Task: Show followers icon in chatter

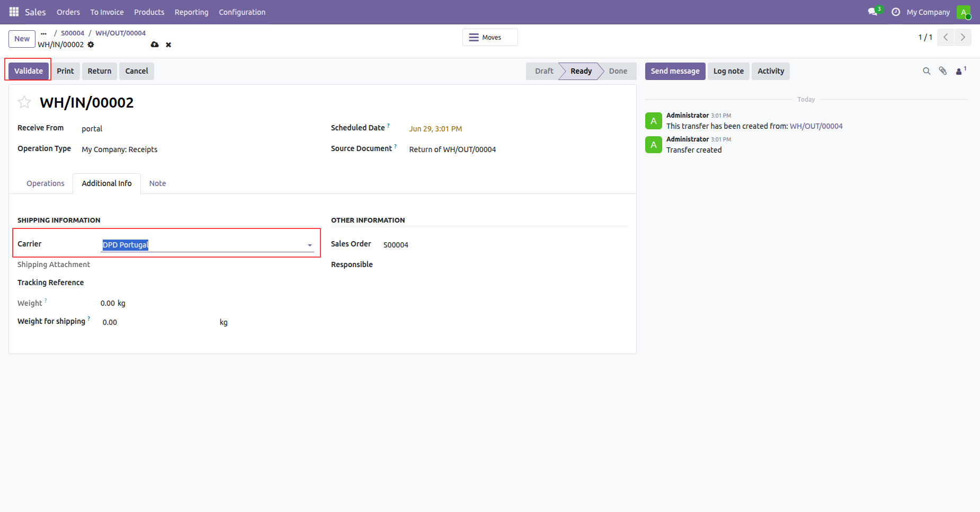Action: [961, 70]
